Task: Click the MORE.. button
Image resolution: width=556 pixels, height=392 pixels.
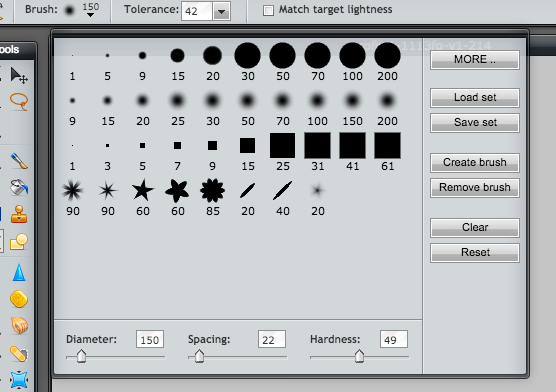Action: click(475, 59)
